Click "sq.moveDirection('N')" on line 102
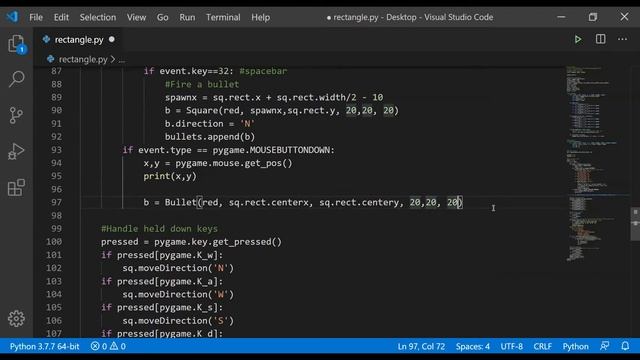Viewport: 640px width, 360px height. [178, 268]
